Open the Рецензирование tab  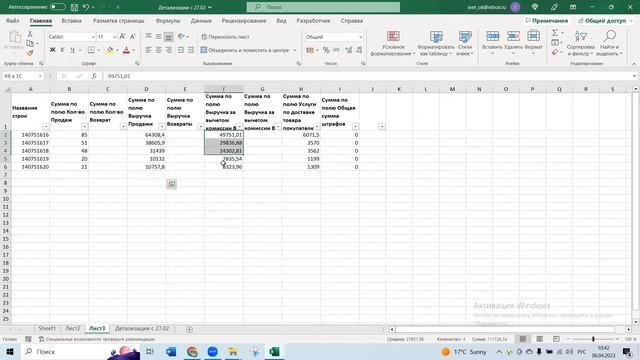tap(244, 21)
